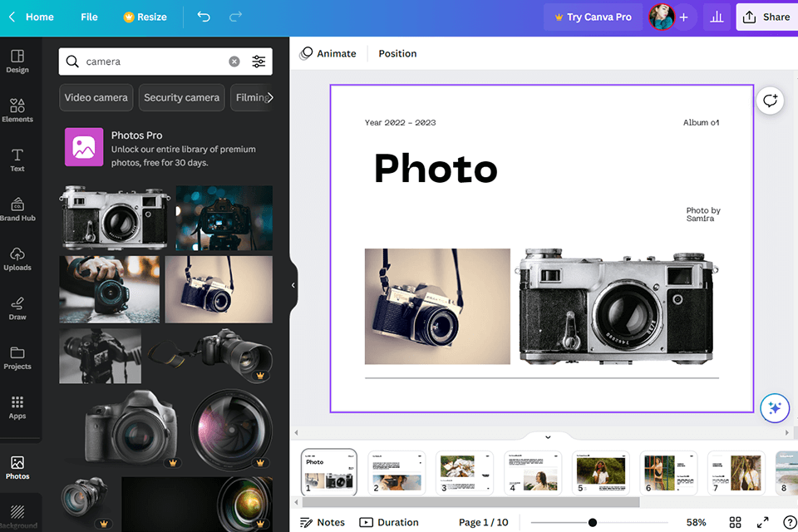Open the Duration settings
This screenshot has width=798, height=532.
(x=389, y=522)
